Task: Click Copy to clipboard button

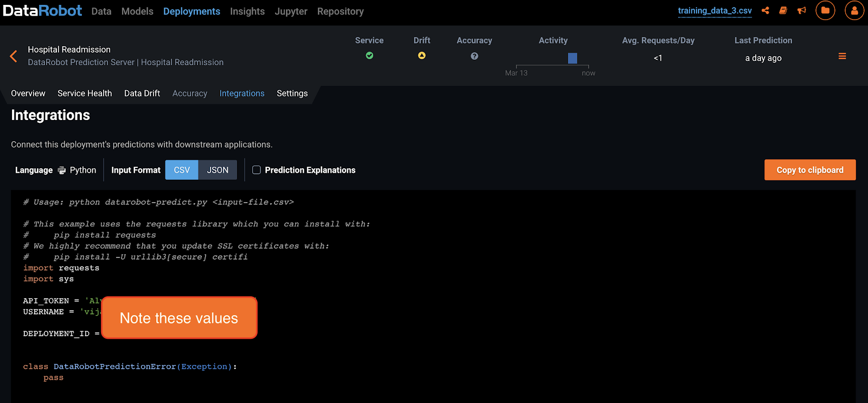Action: click(x=810, y=170)
